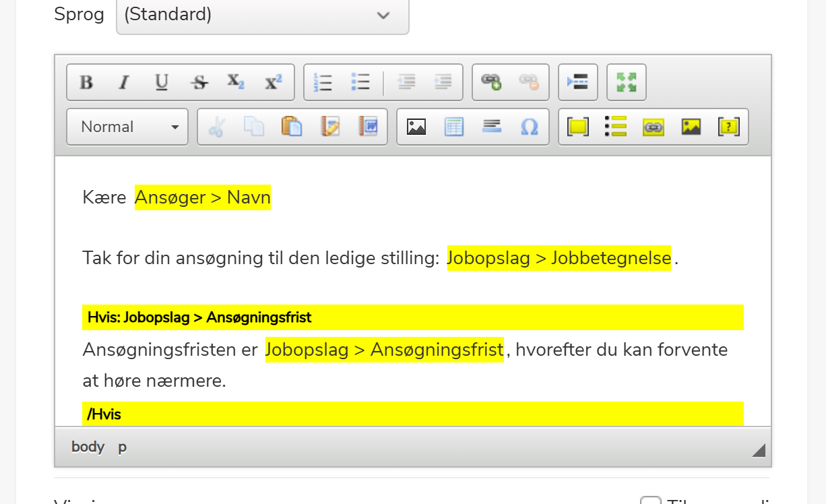Paste content using the clipboard icon
This screenshot has height=504, width=826.
coord(292,126)
